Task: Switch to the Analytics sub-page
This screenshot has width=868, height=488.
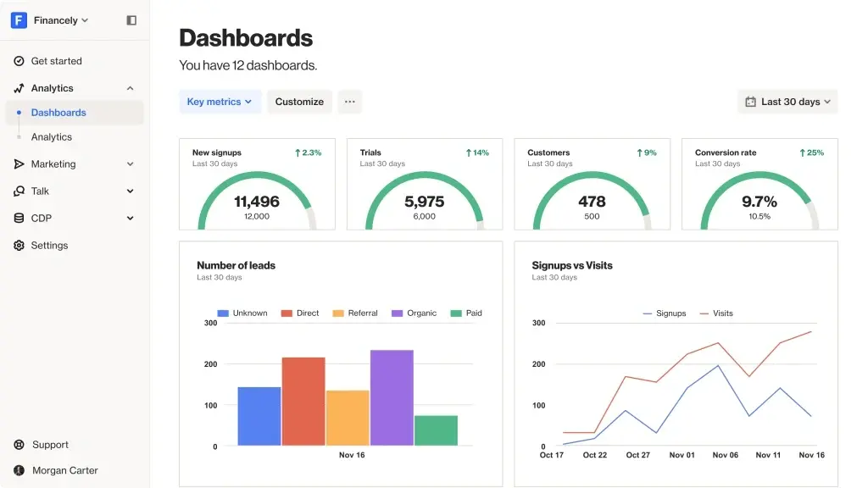Action: pos(52,136)
